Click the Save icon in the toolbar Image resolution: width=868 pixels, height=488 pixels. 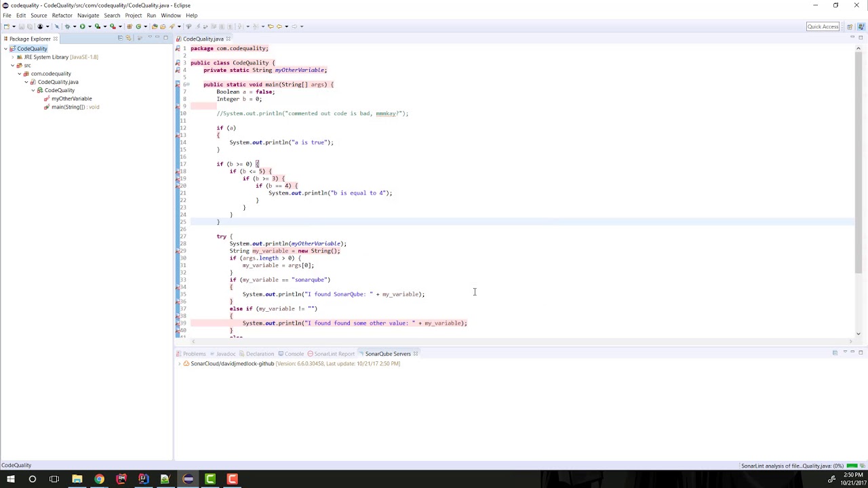coord(21,26)
